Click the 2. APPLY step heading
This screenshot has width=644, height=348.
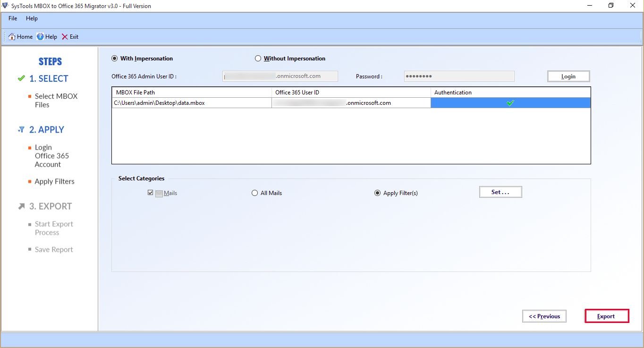(47, 129)
